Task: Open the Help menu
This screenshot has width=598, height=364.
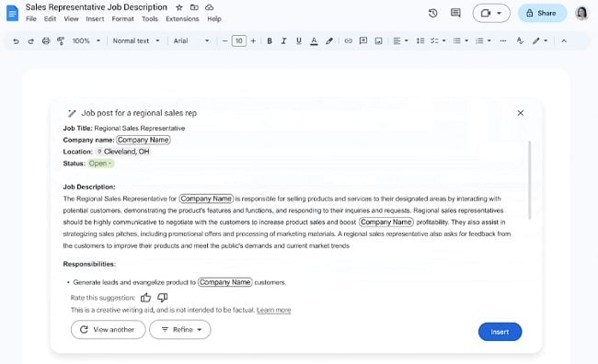Action: [x=214, y=18]
